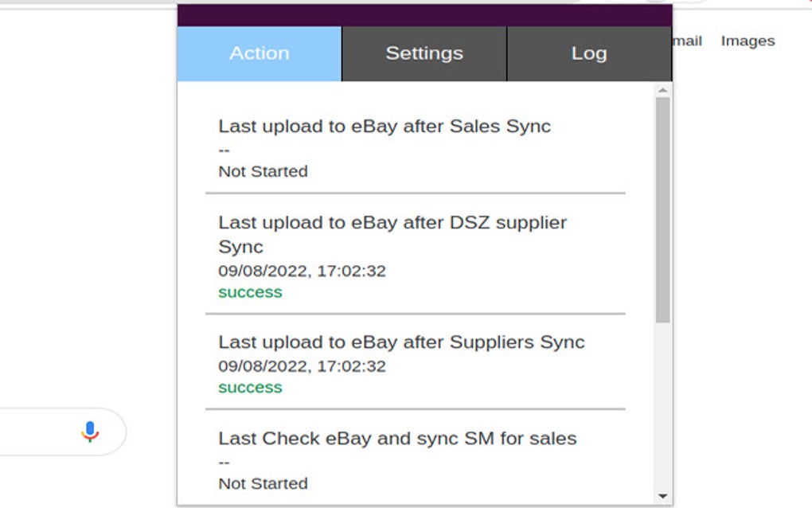The width and height of the screenshot is (812, 508).
Task: Click the Not Started status under Check eBay sync
Action: 263,483
